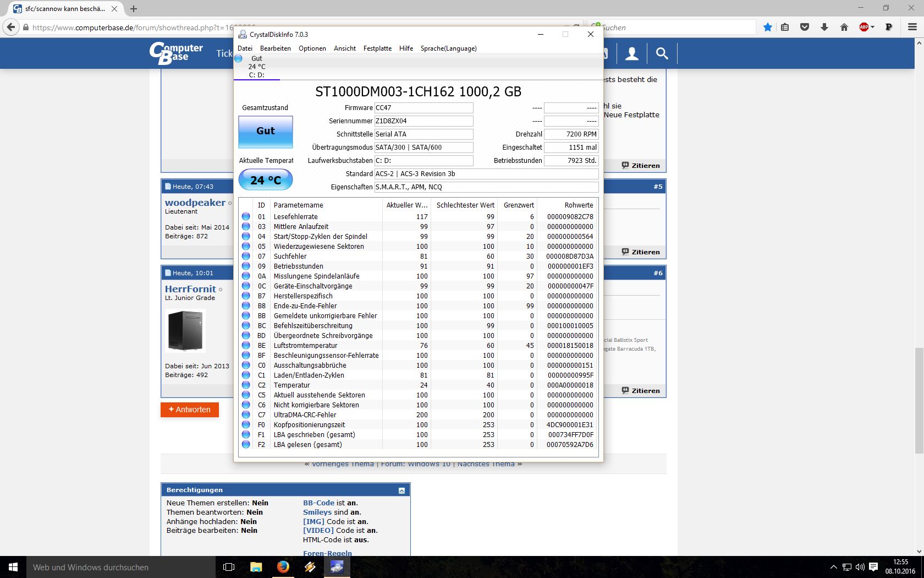Open the Bearbeiten menu
Screen dimensions: 924x578
coord(275,48)
